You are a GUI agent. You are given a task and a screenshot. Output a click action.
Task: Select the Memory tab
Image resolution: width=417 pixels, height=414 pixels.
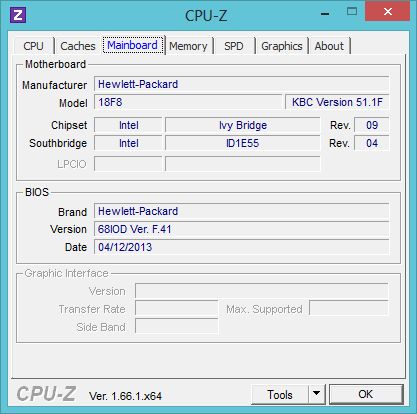pyautogui.click(x=188, y=46)
